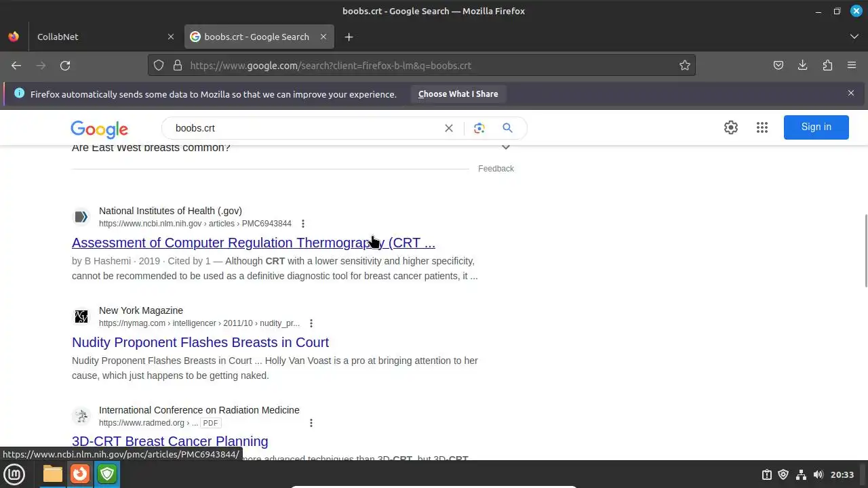Open the Linux Mint start menu
This screenshot has height=488, width=868.
click(14, 474)
